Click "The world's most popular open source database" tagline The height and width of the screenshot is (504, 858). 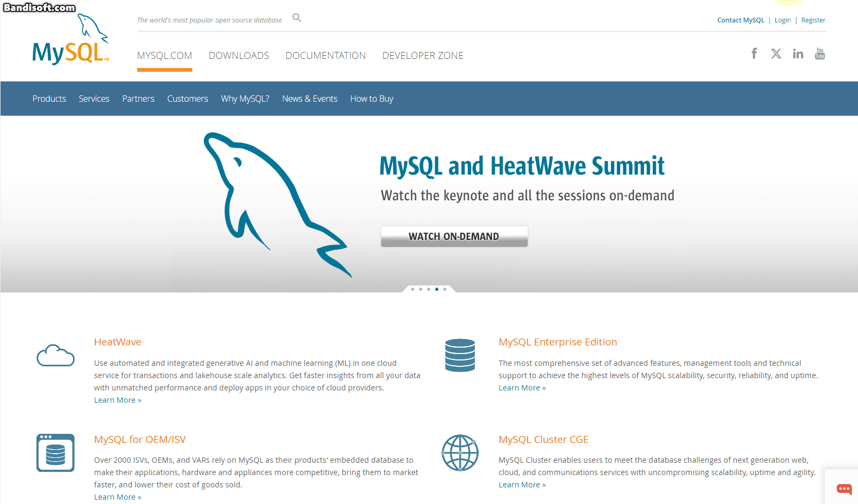click(210, 20)
